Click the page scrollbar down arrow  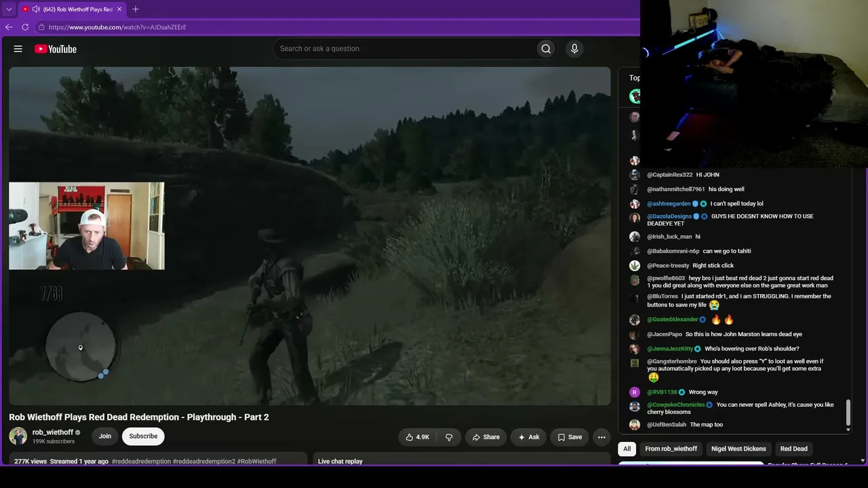point(863,461)
